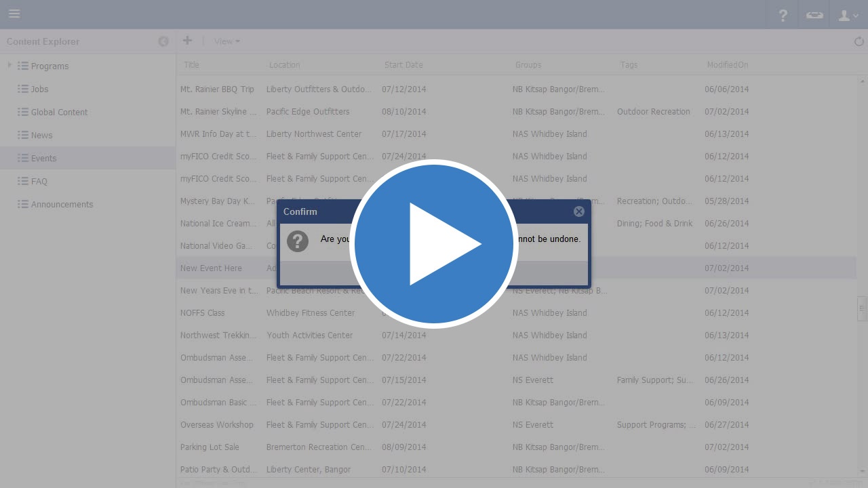Image resolution: width=868 pixels, height=488 pixels.
Task: Sort by the ModifiedOn column header
Action: 728,65
